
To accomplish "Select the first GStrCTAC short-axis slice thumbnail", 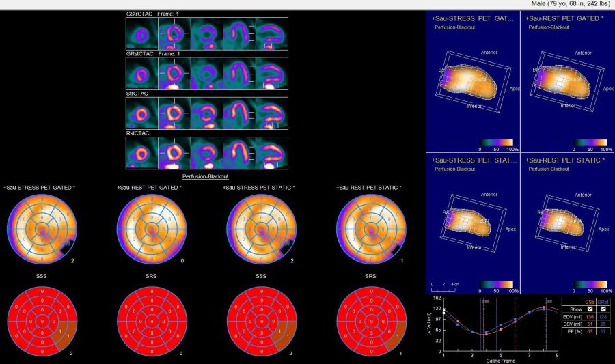I will coord(142,34).
